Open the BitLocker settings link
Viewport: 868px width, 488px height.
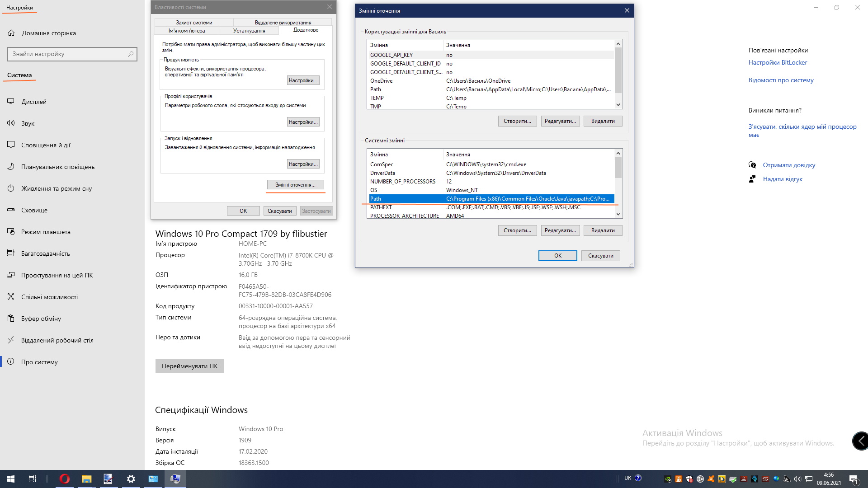click(778, 62)
